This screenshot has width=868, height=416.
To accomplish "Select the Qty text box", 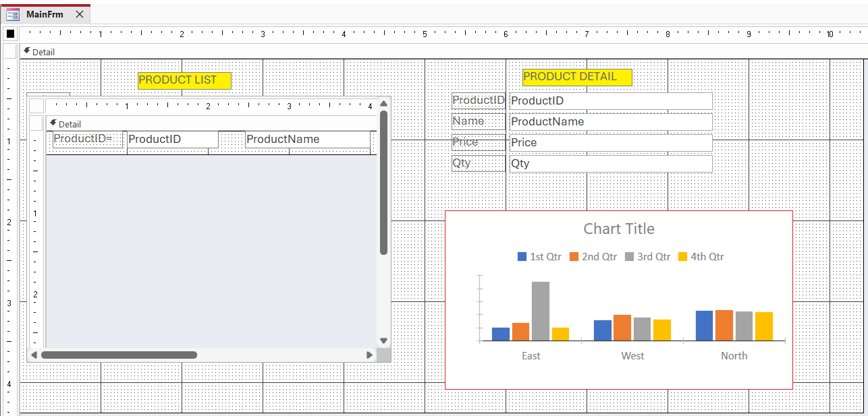I will (610, 164).
